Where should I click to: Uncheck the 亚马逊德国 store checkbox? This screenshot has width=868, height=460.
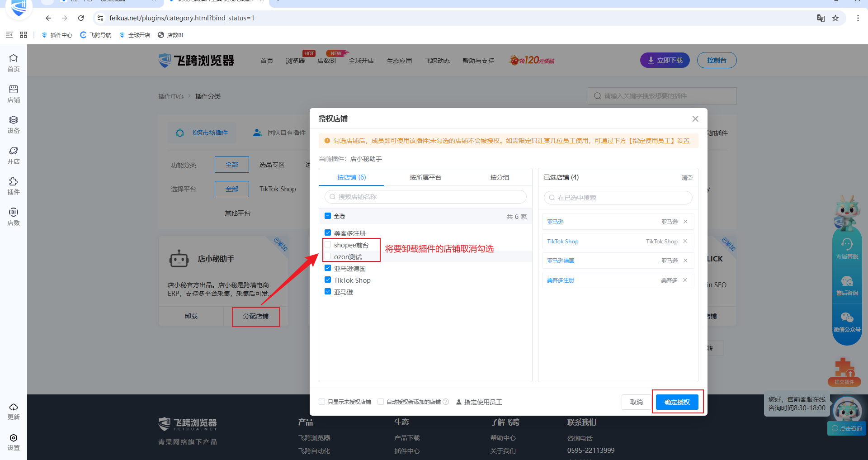point(328,268)
